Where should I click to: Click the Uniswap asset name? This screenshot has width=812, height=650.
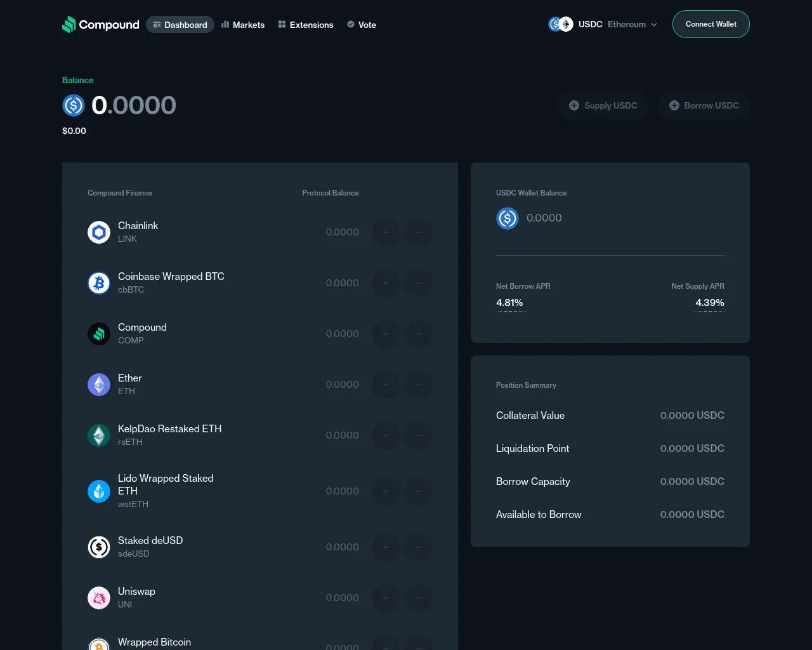(136, 592)
